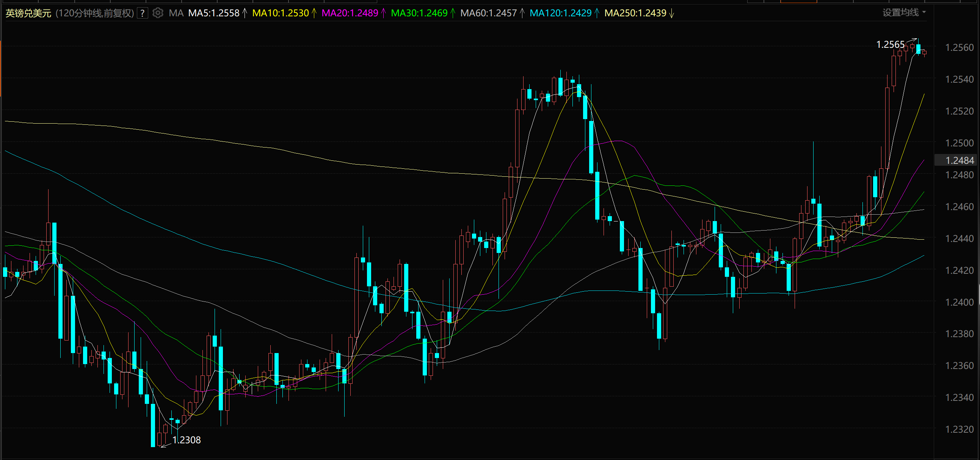Click the question mark help icon
The width and height of the screenshot is (980, 460).
(x=142, y=13)
